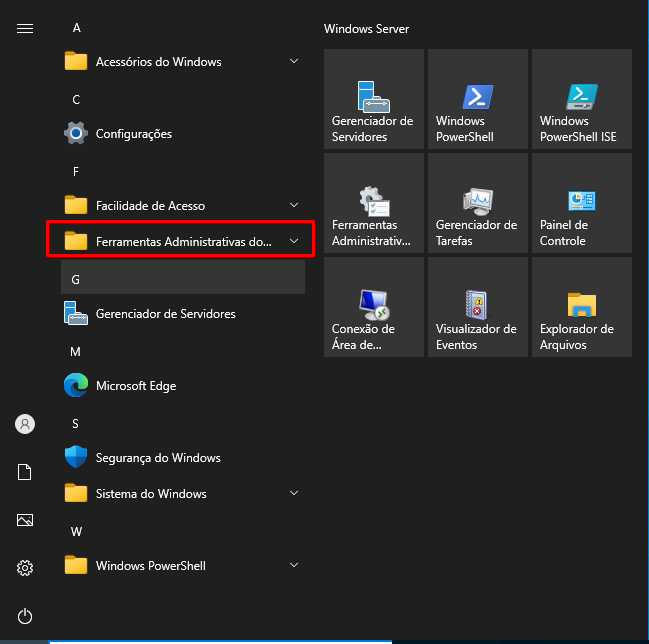649x644 pixels.
Task: Expand Facilidade de Acesso chevron
Action: tap(294, 205)
